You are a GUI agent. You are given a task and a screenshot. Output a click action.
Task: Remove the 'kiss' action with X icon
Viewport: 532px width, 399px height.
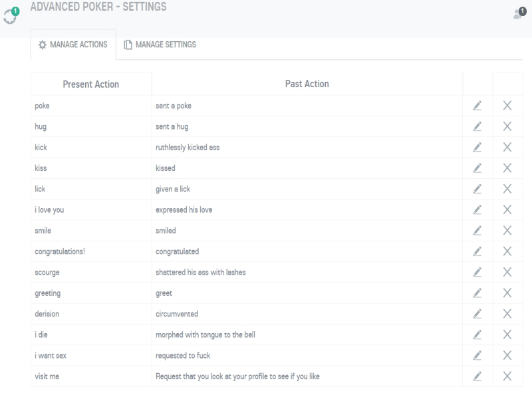pyautogui.click(x=507, y=168)
